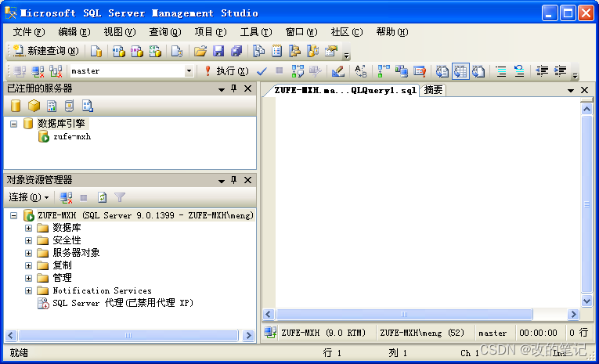Click the Template Explorer toolbar icon
Image resolution: width=599 pixels, height=364 pixels.
point(313,51)
